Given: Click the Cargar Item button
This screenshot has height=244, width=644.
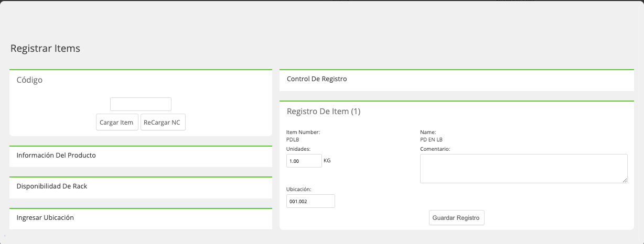Looking at the screenshot, I should pyautogui.click(x=117, y=122).
